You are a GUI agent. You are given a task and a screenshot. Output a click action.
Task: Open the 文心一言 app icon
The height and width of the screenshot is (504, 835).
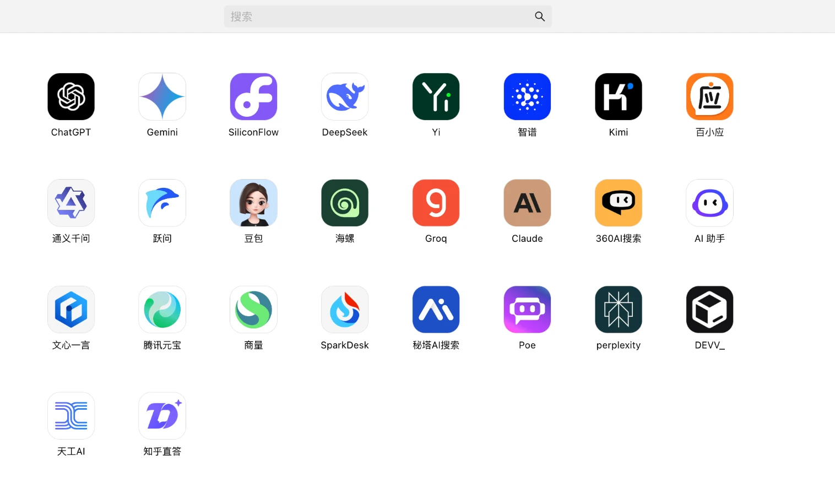71,310
